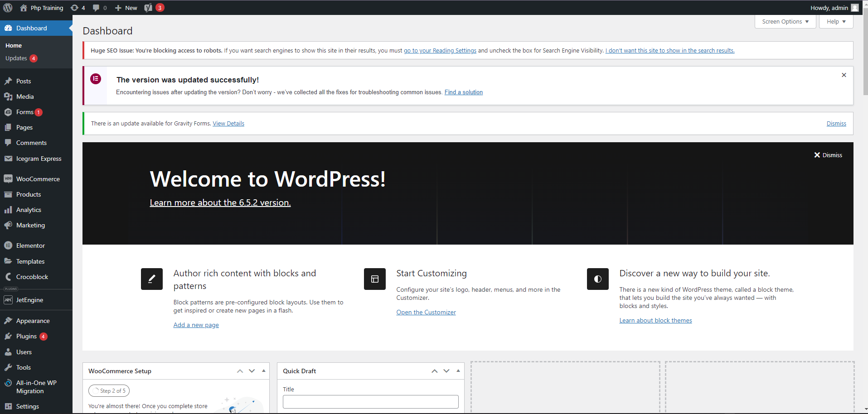Image resolution: width=868 pixels, height=414 pixels.
Task: Click the Quick Draft Title input field
Action: tap(370, 402)
